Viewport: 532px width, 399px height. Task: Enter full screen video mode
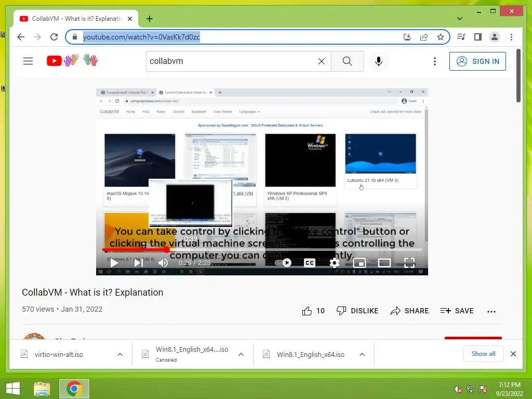[409, 262]
